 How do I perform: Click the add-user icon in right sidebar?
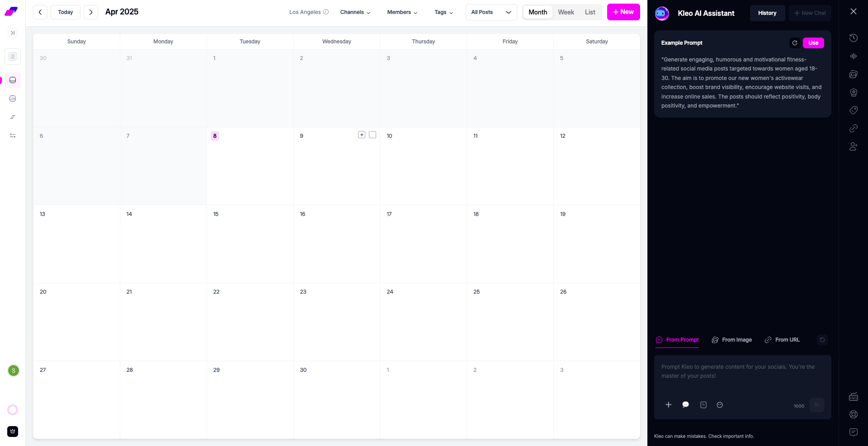(x=853, y=146)
